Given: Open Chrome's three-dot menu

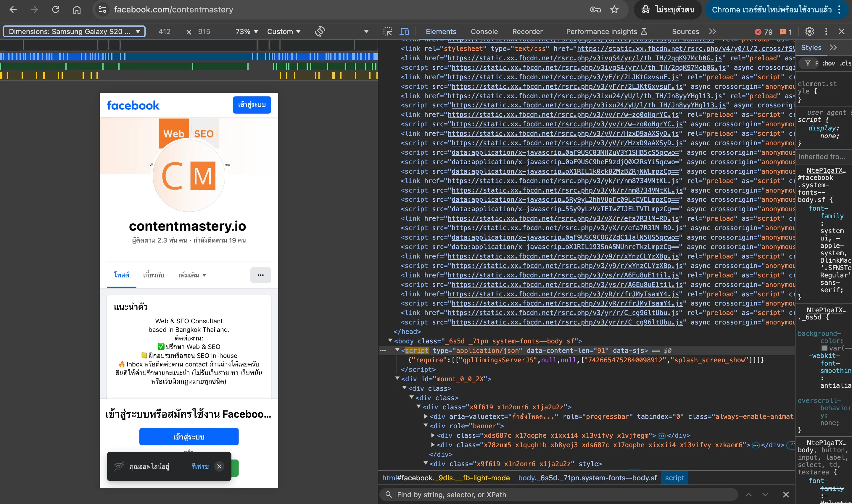Looking at the screenshot, I should pos(839,9).
